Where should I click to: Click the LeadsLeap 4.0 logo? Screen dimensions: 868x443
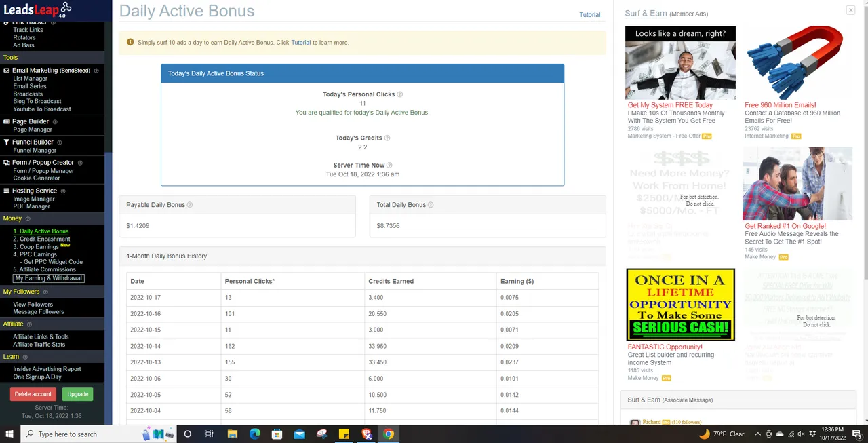(37, 10)
